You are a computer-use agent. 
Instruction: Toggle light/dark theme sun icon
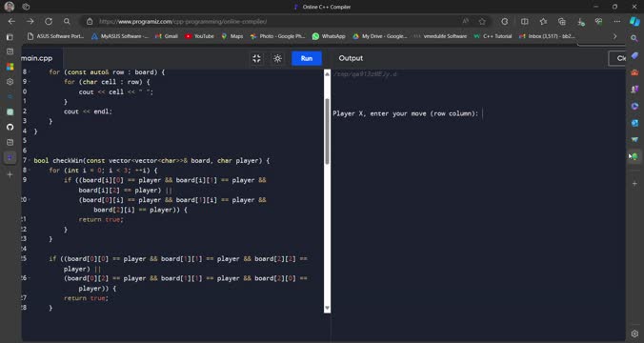coord(277,58)
